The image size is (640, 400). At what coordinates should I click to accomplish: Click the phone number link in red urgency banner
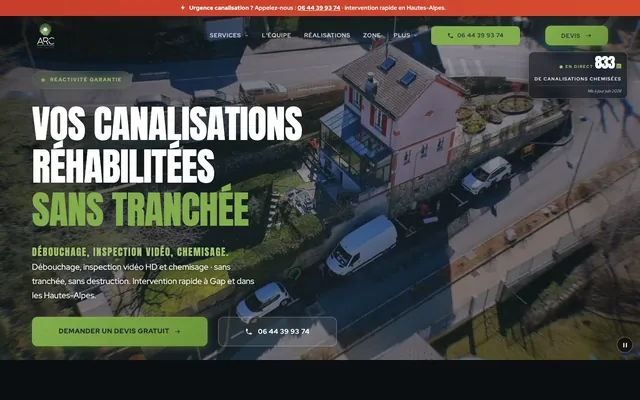coord(319,8)
